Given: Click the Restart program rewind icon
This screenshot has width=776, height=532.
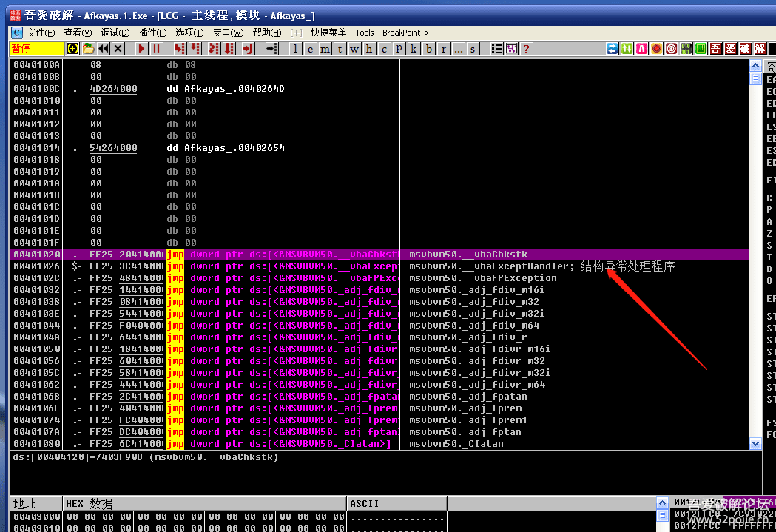Looking at the screenshot, I should coord(103,49).
